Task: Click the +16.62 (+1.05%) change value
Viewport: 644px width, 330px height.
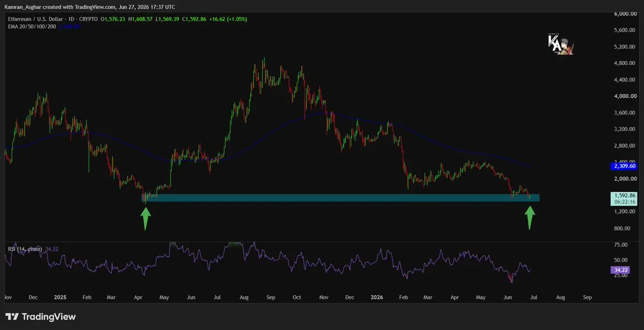Action: (x=228, y=18)
